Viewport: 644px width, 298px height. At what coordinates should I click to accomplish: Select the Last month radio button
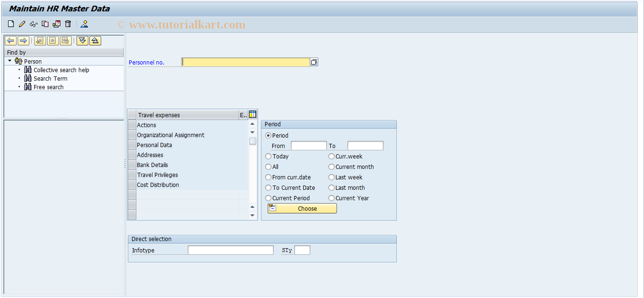[x=331, y=188]
